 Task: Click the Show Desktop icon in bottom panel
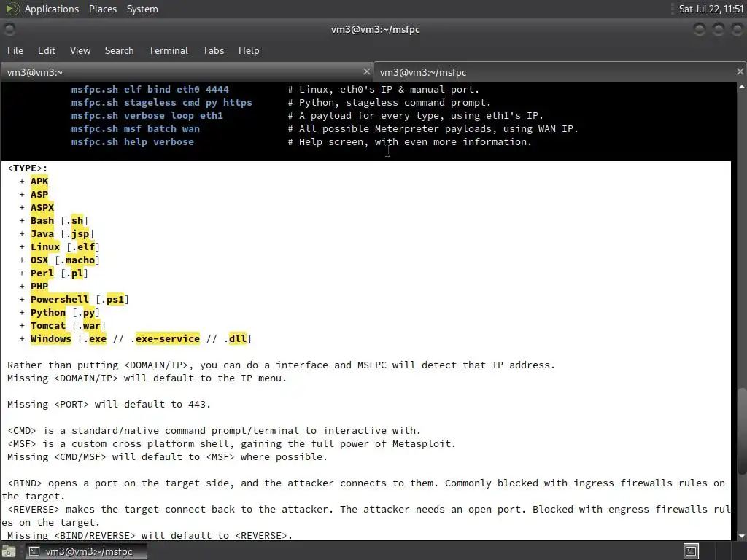pos(9,551)
